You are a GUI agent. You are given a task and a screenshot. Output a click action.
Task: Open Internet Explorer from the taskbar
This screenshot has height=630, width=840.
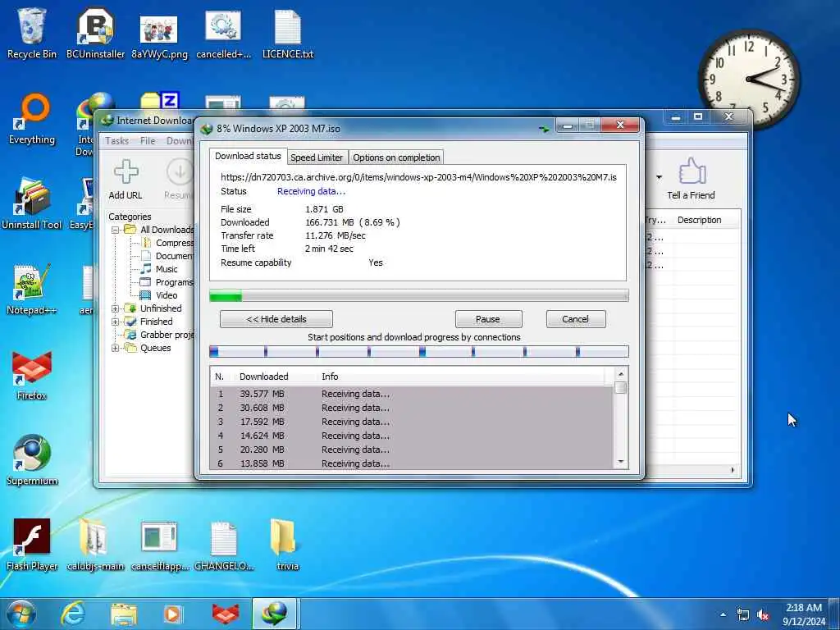(73, 614)
